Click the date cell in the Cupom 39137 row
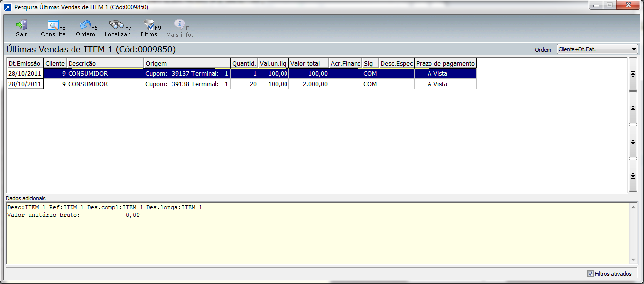The height and width of the screenshot is (284, 644). coord(25,73)
